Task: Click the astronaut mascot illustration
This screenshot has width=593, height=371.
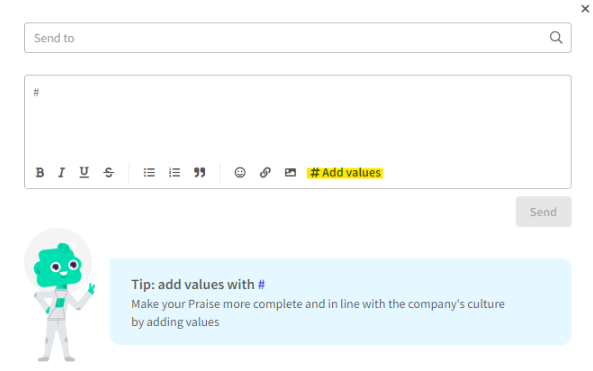Action: (60, 295)
